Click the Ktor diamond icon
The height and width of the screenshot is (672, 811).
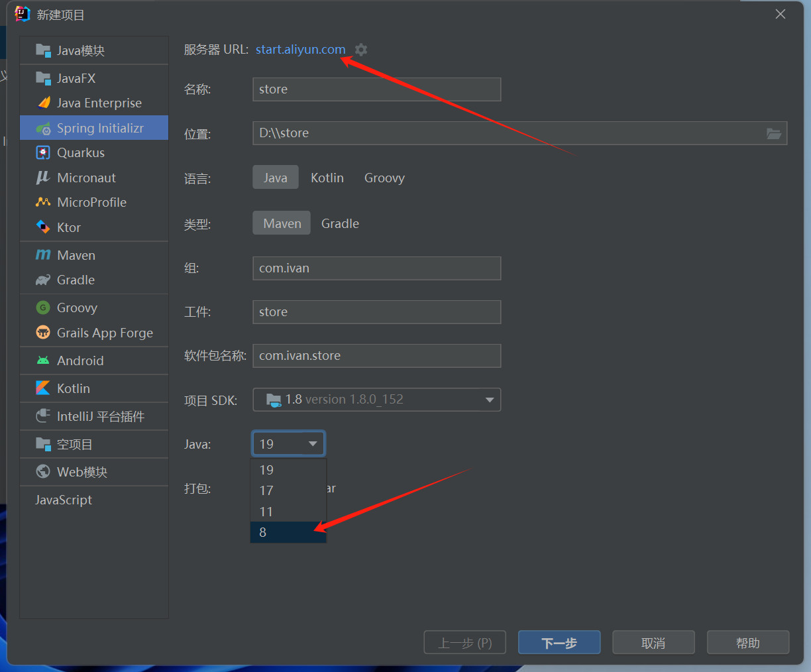43,227
